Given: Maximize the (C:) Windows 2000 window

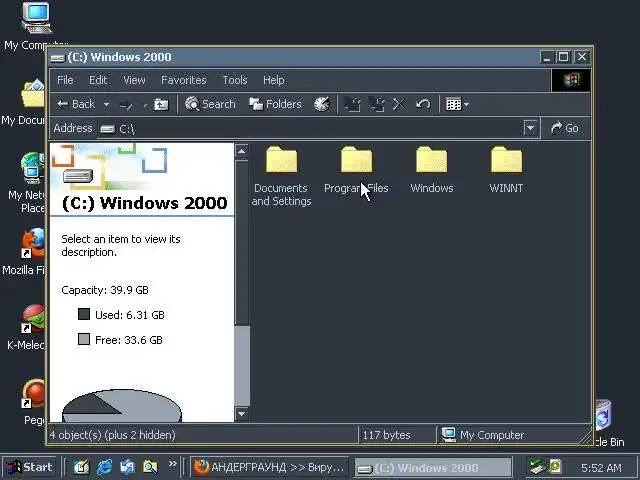Looking at the screenshot, I should click(x=564, y=57).
